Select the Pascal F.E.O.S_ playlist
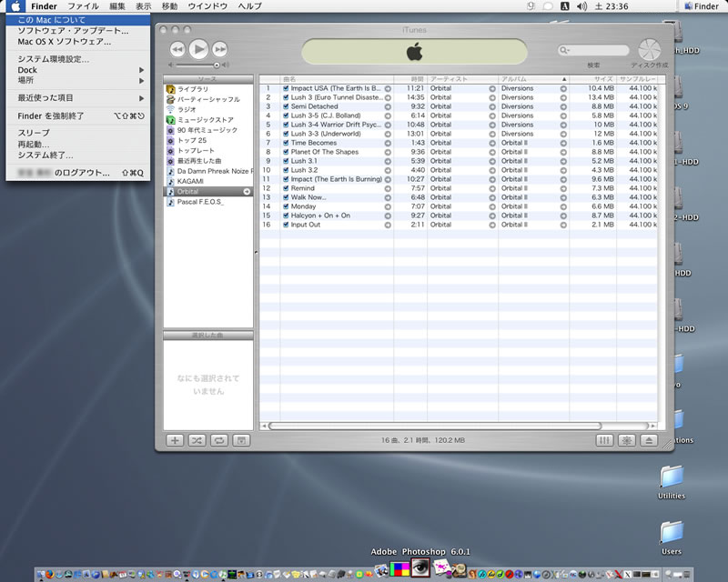 click(208, 202)
